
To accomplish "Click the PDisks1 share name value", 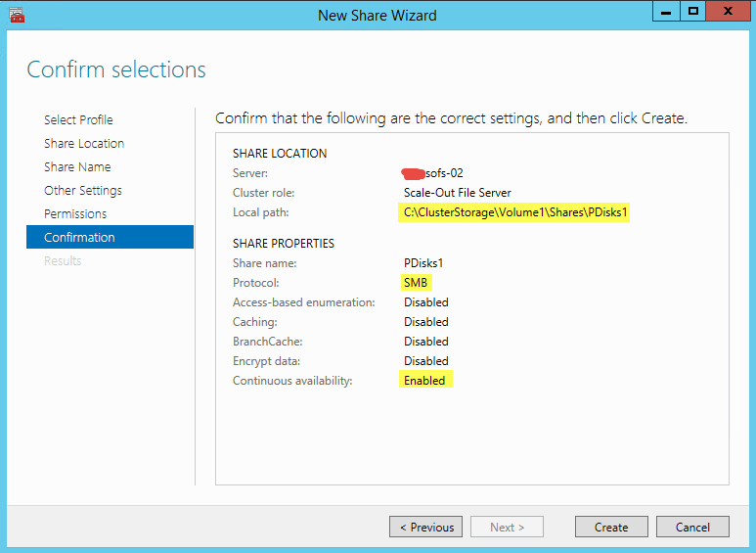I will (x=423, y=263).
